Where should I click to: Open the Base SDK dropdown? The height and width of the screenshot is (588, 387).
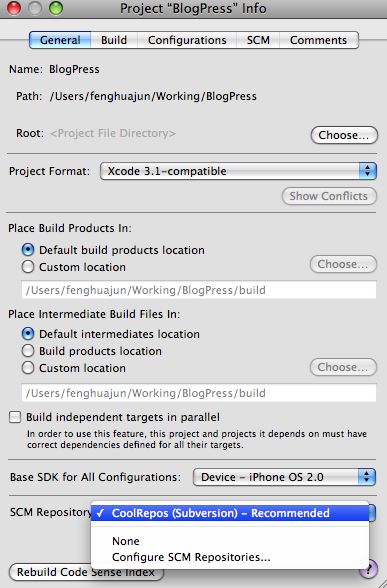(284, 477)
